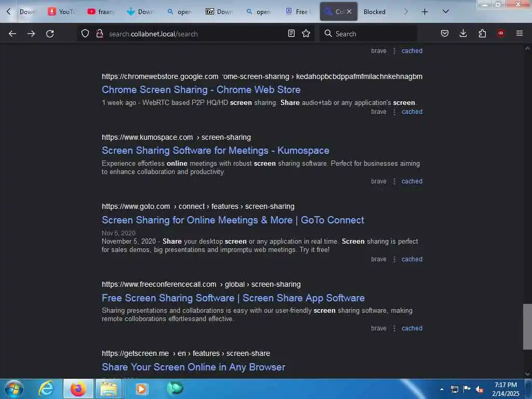
Task: Click https://www.freeconferencecall.com URL text
Action: [x=159, y=284]
